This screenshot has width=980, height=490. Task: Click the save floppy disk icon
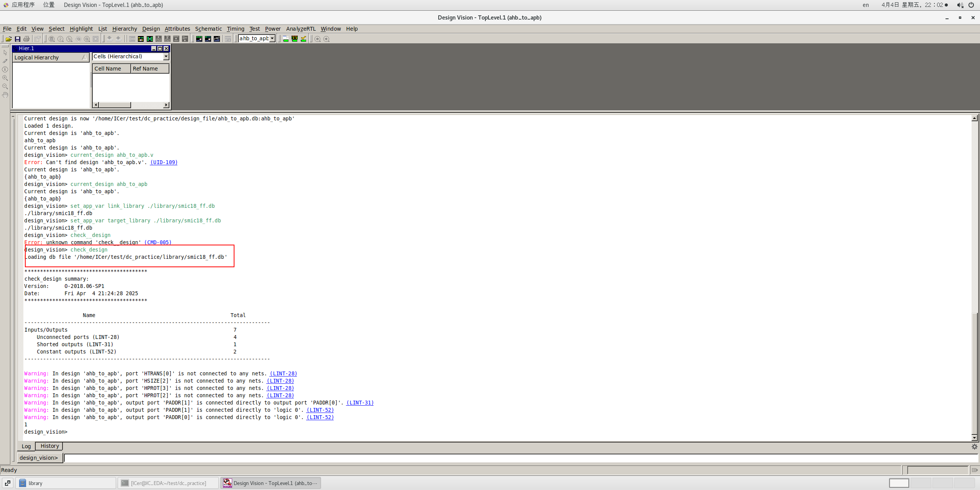click(x=18, y=39)
